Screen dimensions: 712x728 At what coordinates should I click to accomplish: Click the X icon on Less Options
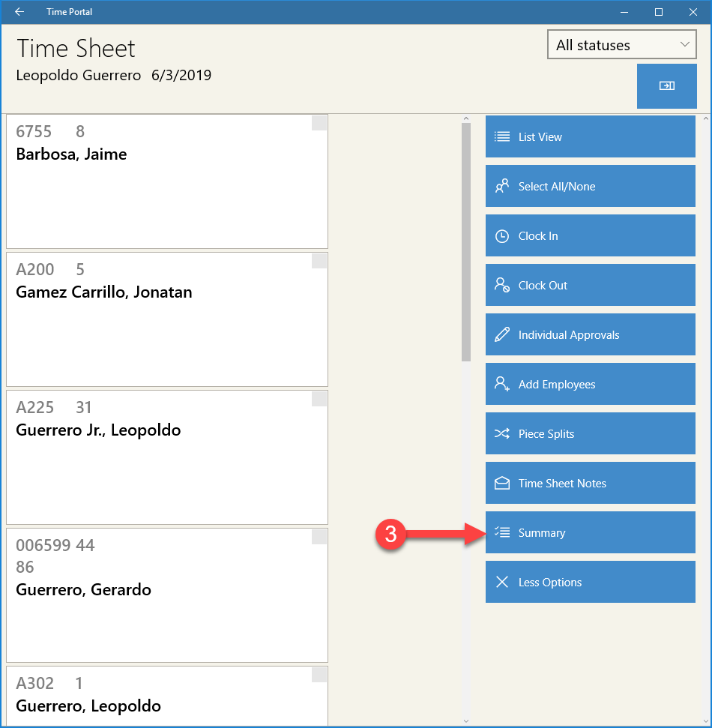point(501,582)
